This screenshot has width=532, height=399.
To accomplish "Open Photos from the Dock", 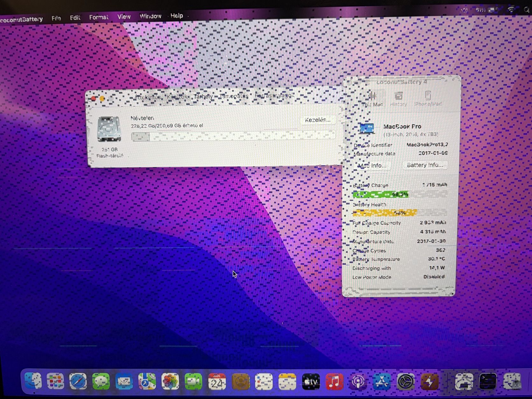I will click(170, 381).
